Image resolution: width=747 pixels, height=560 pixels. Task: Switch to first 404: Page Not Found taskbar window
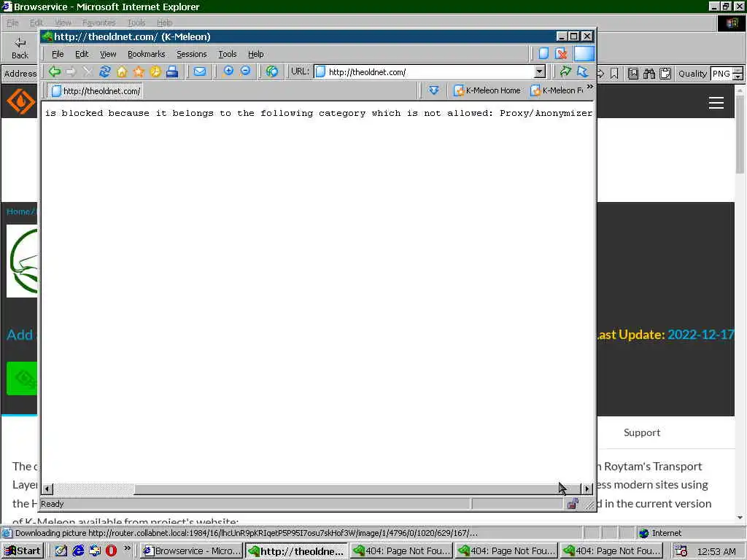[x=401, y=551]
